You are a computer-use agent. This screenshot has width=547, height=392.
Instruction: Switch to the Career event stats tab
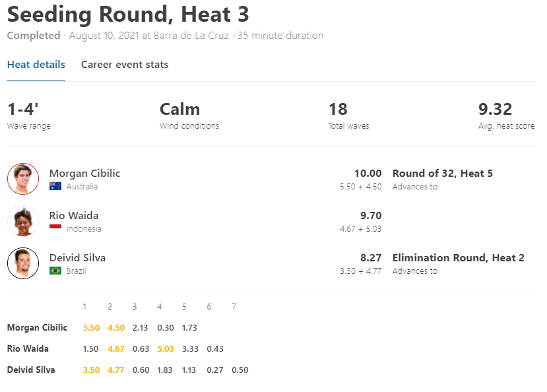tap(125, 65)
